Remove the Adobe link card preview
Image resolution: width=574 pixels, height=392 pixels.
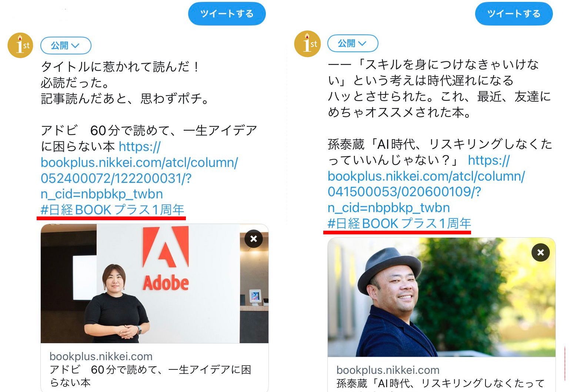click(x=254, y=239)
